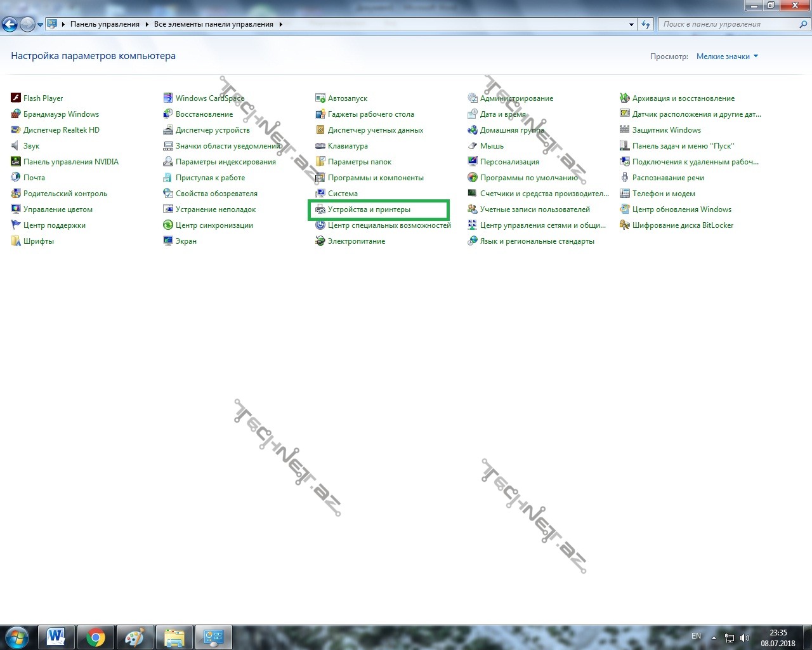Open the BitLocker encryption icon

[x=625, y=225]
